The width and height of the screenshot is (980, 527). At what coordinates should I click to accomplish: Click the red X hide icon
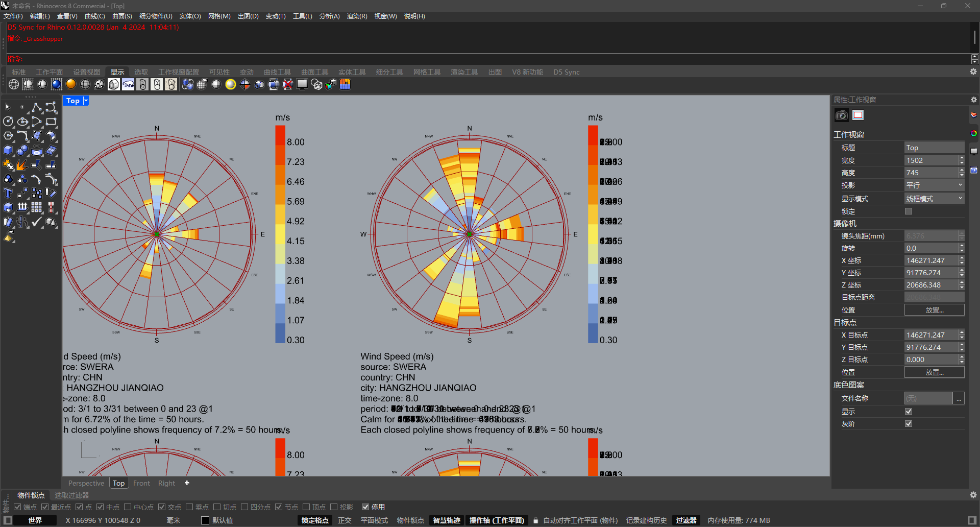(x=288, y=84)
